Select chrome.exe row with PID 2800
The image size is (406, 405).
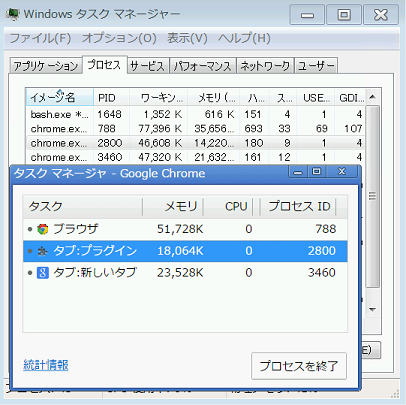(196, 143)
